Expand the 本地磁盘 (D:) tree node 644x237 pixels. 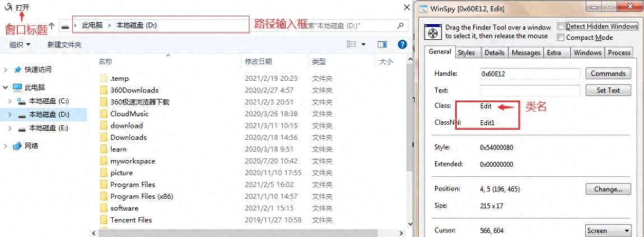(x=10, y=115)
